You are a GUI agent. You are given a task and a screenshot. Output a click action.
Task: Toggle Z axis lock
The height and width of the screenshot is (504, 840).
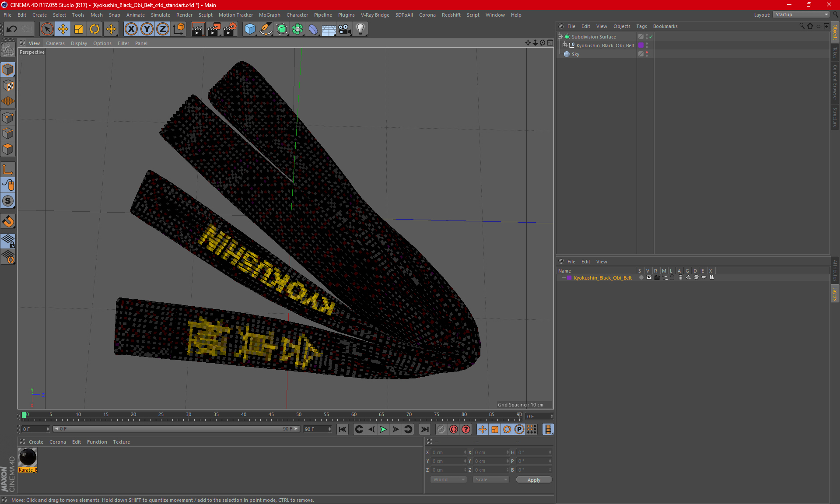coord(163,29)
